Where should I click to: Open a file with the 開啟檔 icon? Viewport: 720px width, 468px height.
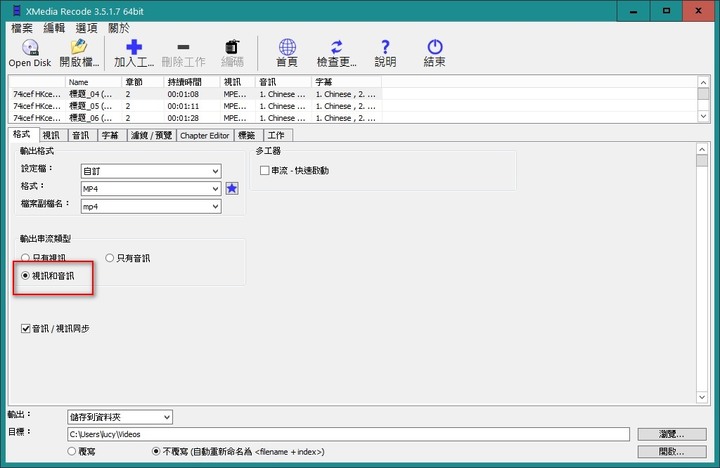coord(79,47)
